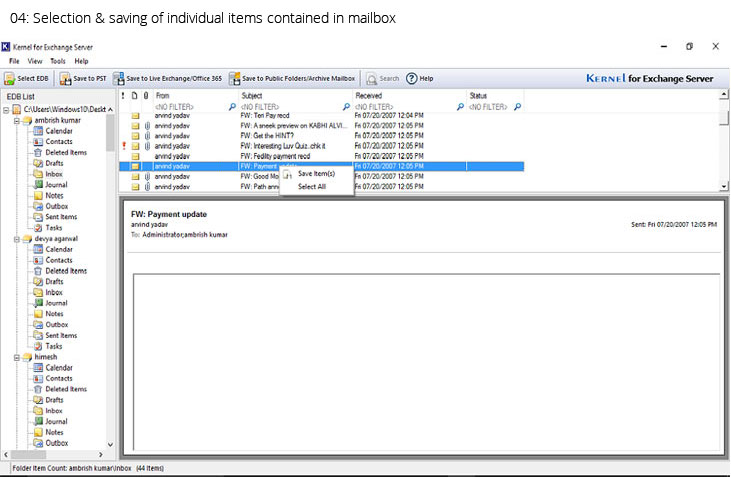Select Notes under ambrish kumar
This screenshot has height=477, width=731.
click(x=54, y=195)
